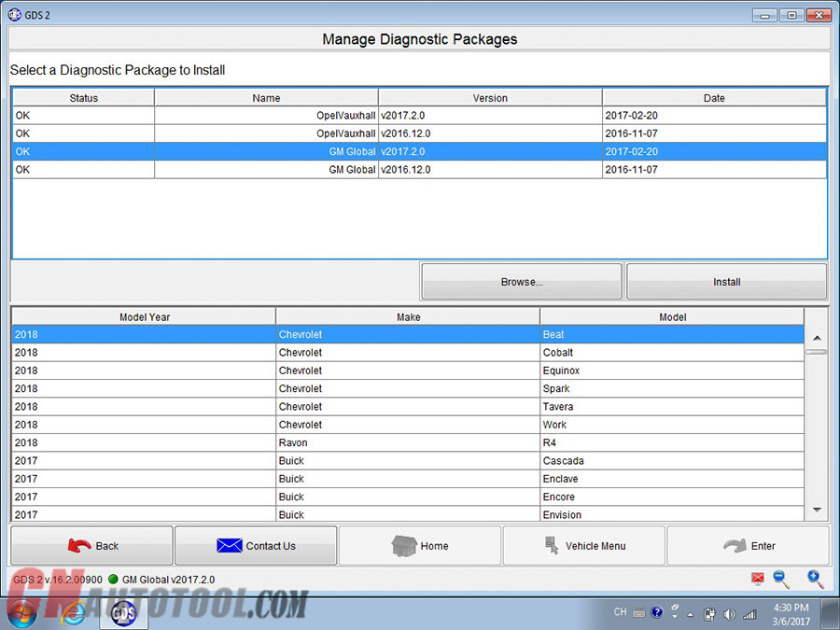Click the 2017-02-20 date of OpelVauxhall
This screenshot has height=630, width=840.
(631, 115)
